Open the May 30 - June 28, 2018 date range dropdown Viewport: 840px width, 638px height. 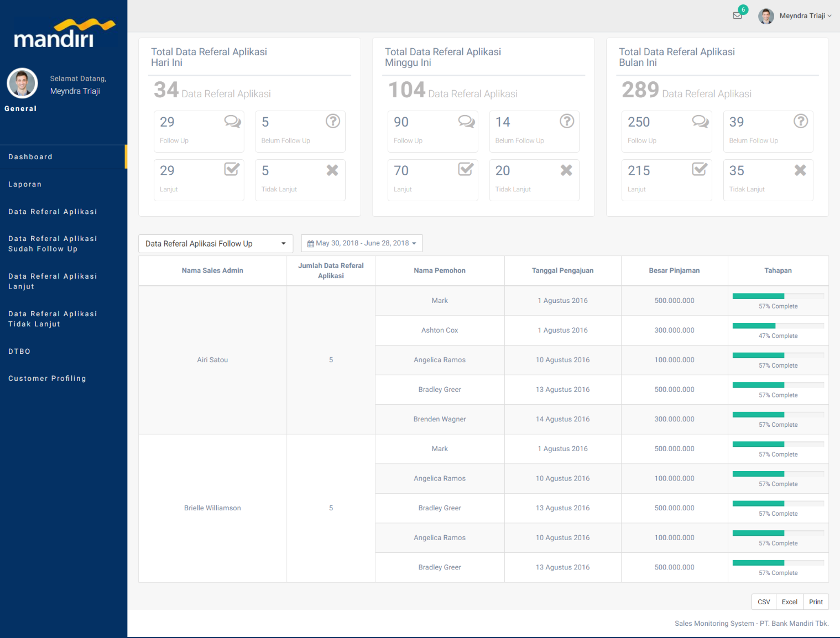tap(362, 243)
